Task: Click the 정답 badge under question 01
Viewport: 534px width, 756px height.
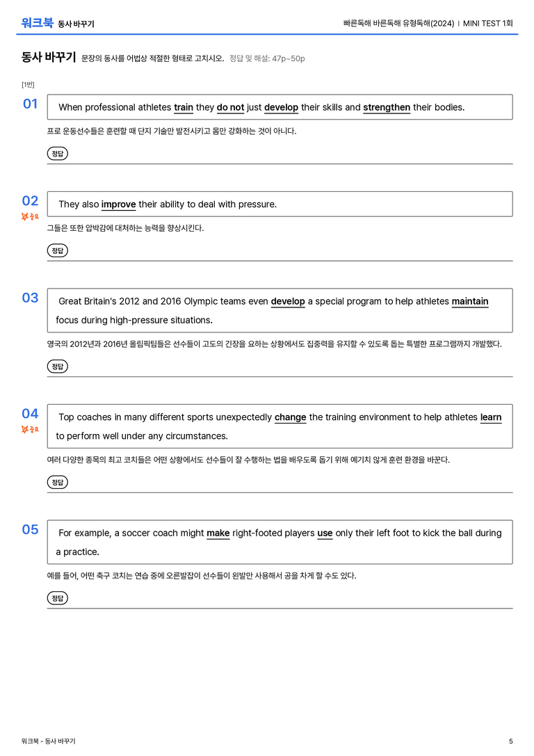Action: click(x=57, y=154)
